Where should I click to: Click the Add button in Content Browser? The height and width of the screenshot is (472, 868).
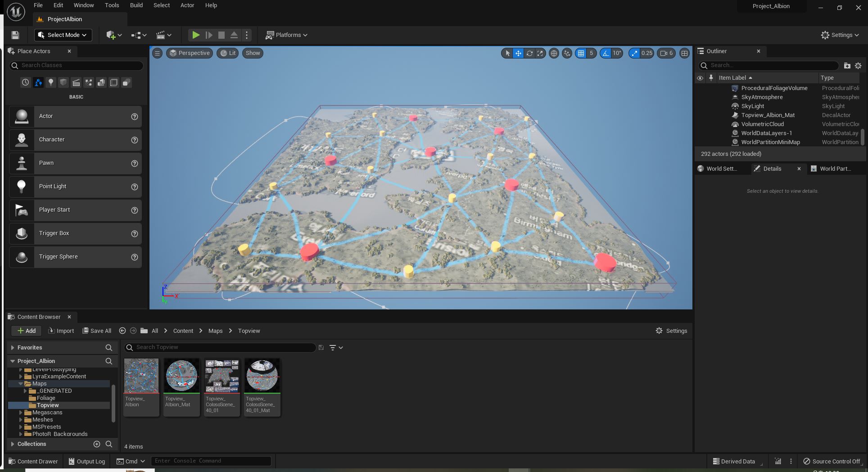coord(27,331)
